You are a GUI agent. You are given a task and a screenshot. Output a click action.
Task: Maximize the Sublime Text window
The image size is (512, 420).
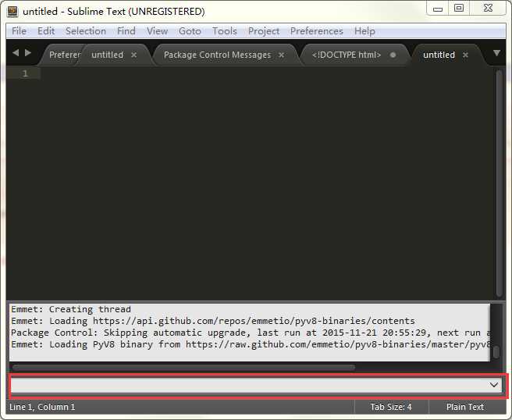coord(459,8)
